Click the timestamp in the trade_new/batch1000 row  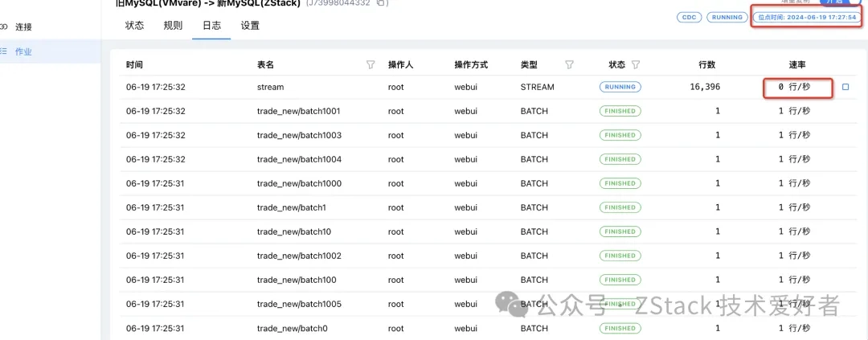click(156, 183)
